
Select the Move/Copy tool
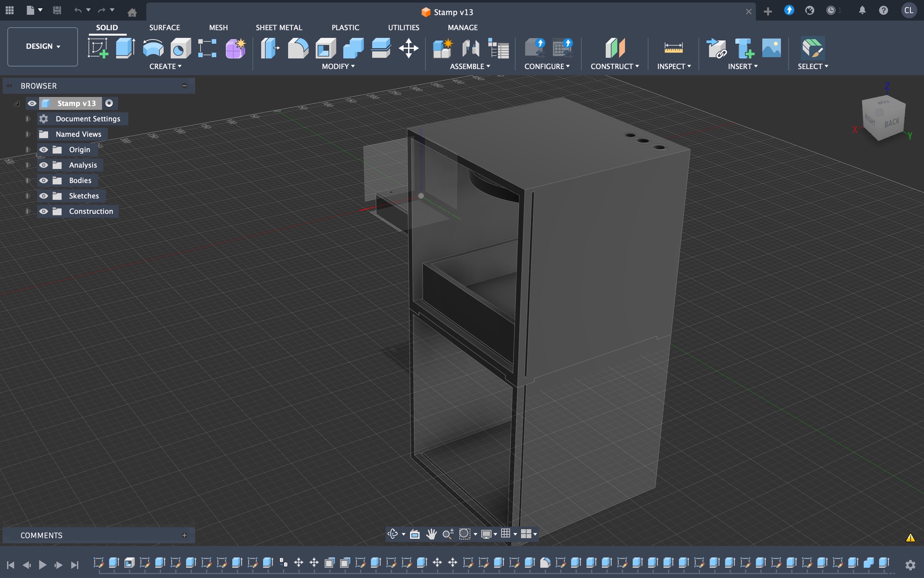coord(408,48)
